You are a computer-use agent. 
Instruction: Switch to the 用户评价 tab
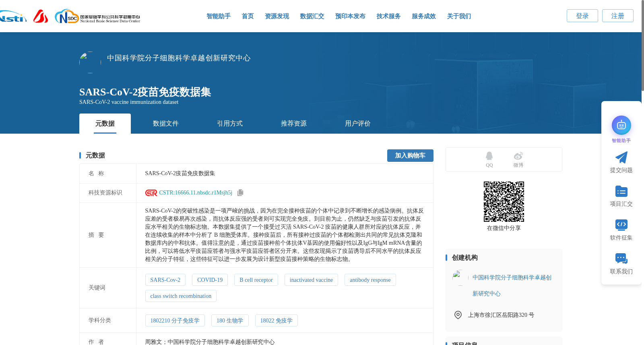point(358,124)
